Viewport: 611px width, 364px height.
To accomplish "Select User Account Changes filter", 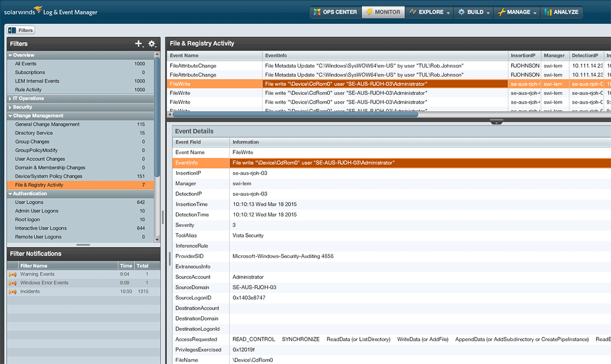I will [81, 159].
